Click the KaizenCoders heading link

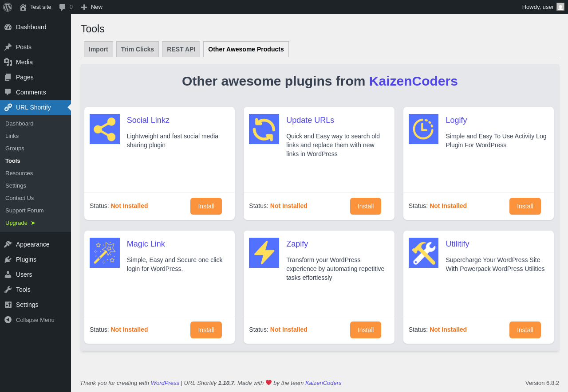pyautogui.click(x=414, y=81)
